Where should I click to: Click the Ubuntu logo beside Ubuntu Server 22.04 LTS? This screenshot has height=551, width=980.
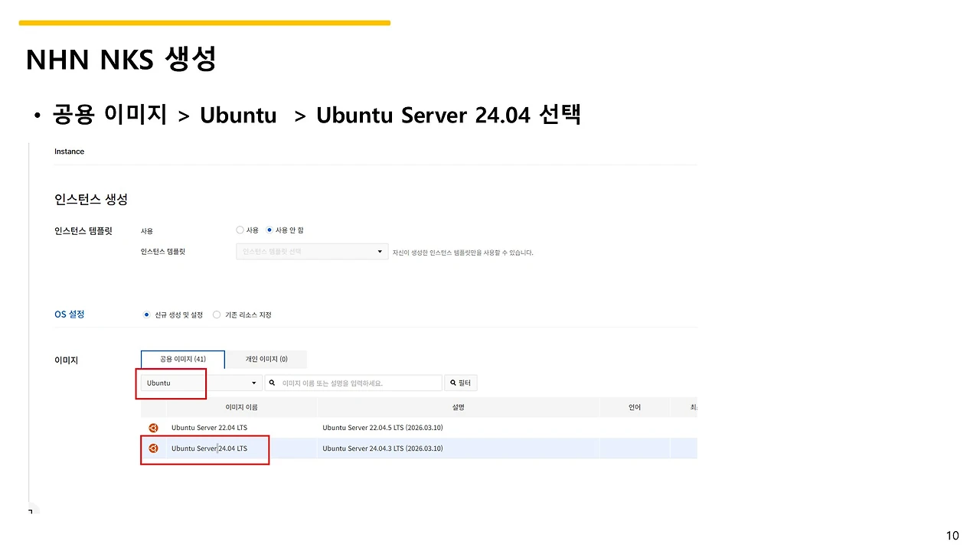tap(153, 428)
